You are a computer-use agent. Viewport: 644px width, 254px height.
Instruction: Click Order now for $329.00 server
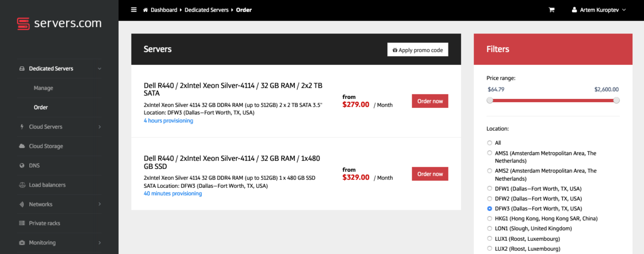430,174
